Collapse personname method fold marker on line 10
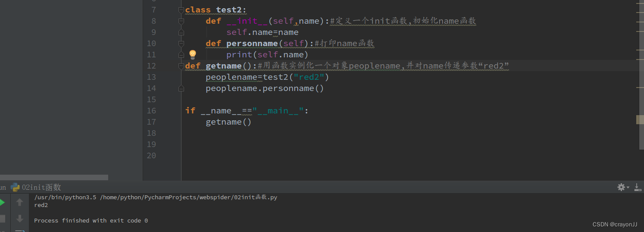The image size is (644, 232). pyautogui.click(x=181, y=44)
